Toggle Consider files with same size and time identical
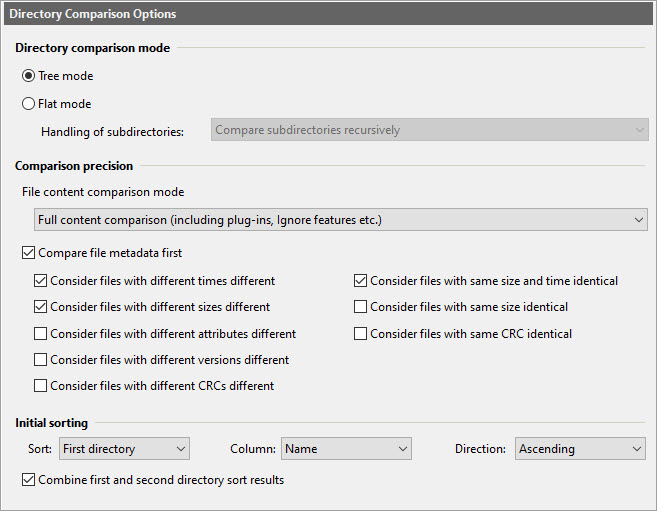 (x=361, y=281)
